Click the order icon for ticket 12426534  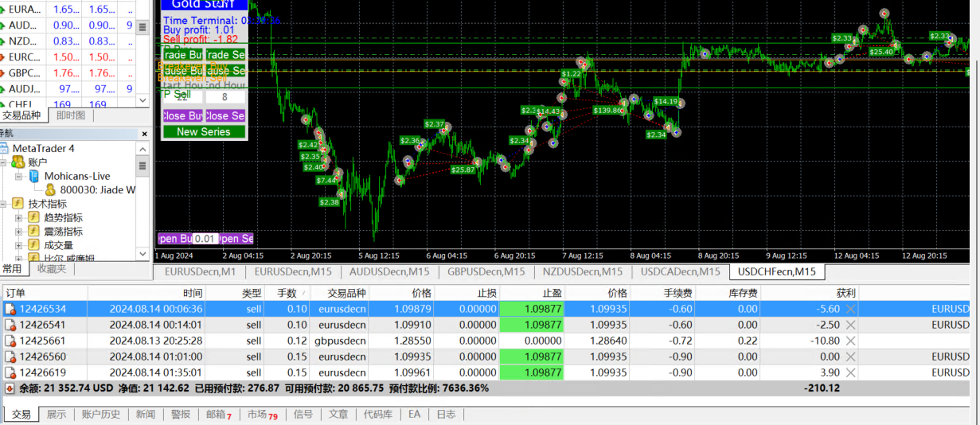11,309
